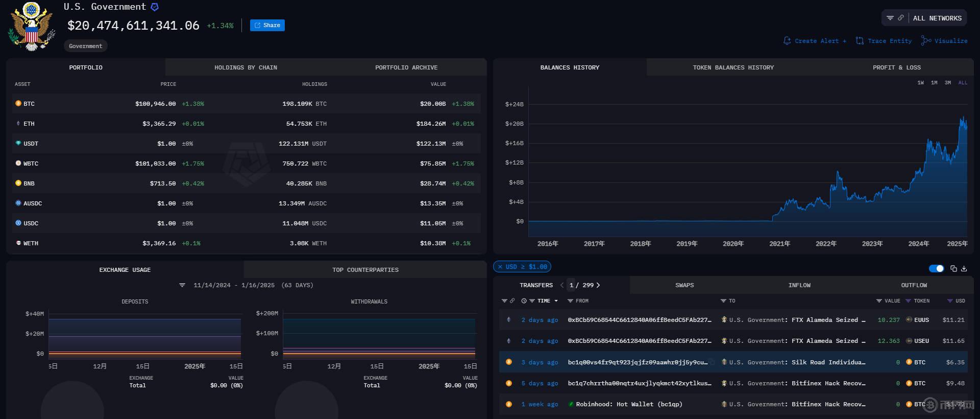Go to previous transfers page arrow

click(562, 285)
